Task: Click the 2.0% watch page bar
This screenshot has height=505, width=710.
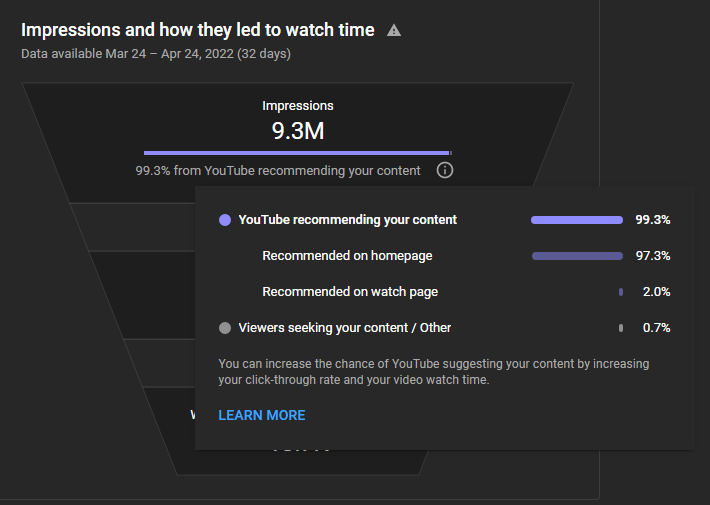Action: tap(621, 292)
